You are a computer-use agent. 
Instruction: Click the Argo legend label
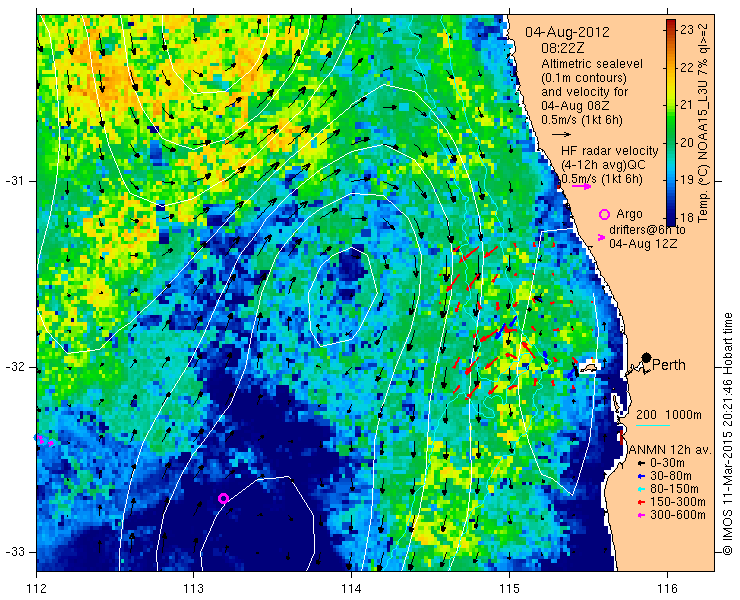[629, 214]
